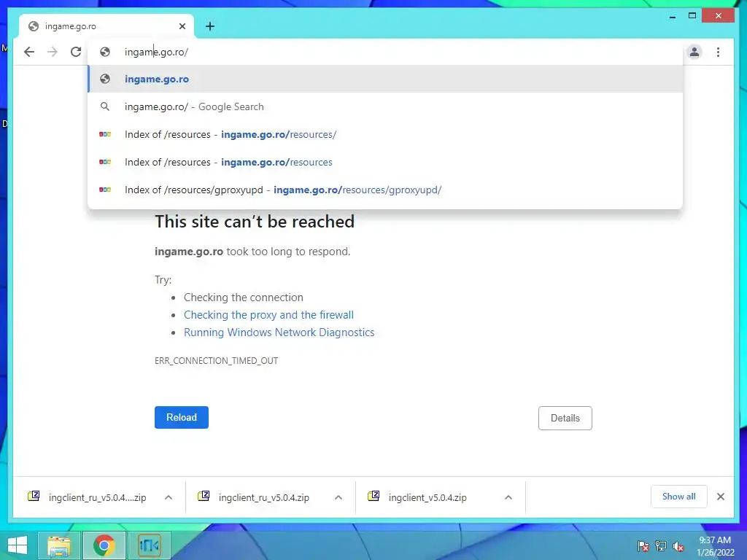
Task: Click the globe icon in the address bar
Action: 105,52
